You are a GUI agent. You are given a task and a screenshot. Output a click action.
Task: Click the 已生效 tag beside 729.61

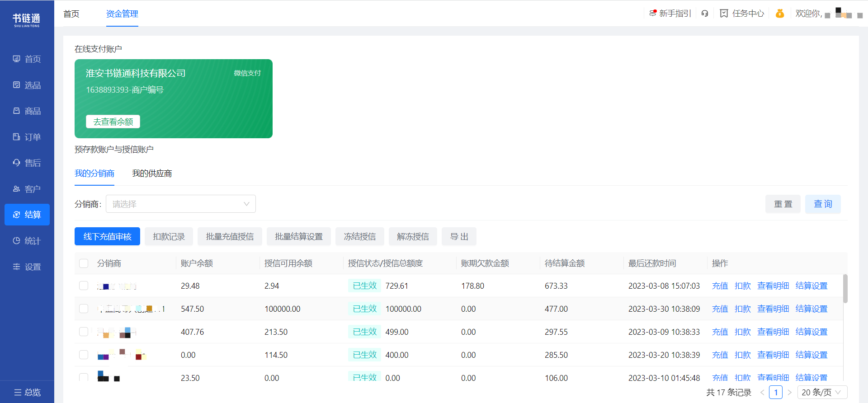365,286
